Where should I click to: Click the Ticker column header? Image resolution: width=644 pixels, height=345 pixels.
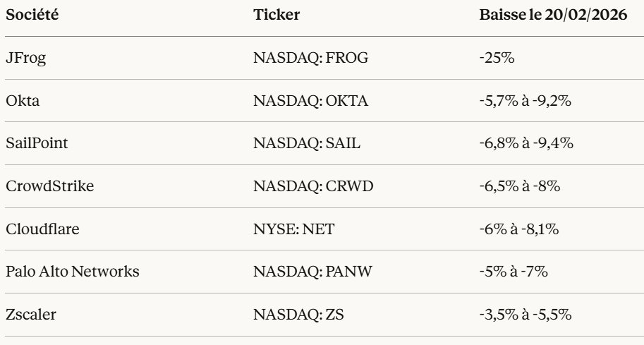click(x=277, y=16)
